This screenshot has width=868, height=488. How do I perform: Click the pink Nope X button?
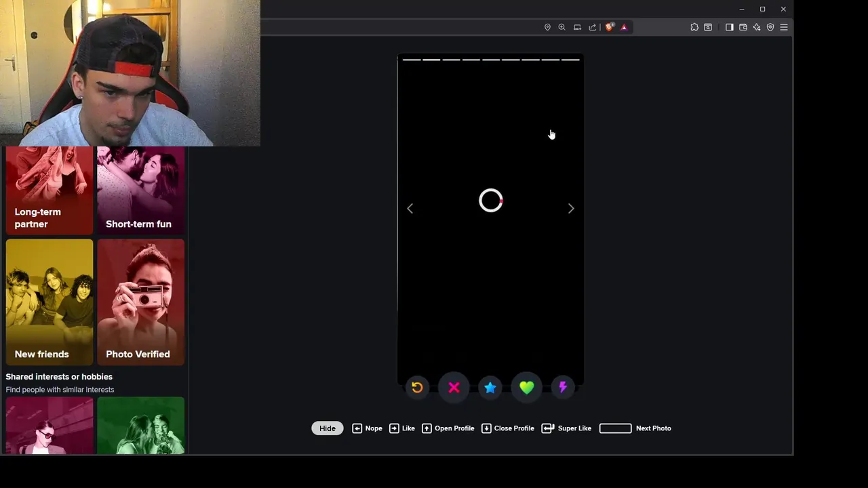click(x=454, y=388)
